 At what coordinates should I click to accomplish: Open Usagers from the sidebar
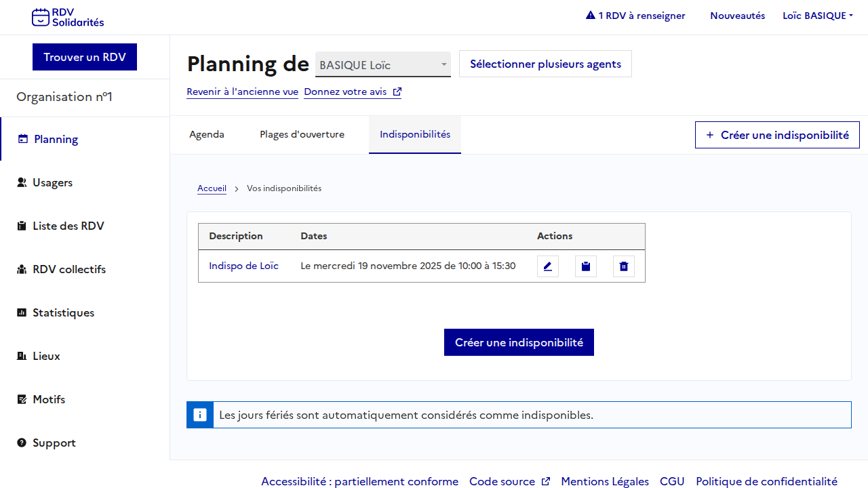tap(52, 182)
